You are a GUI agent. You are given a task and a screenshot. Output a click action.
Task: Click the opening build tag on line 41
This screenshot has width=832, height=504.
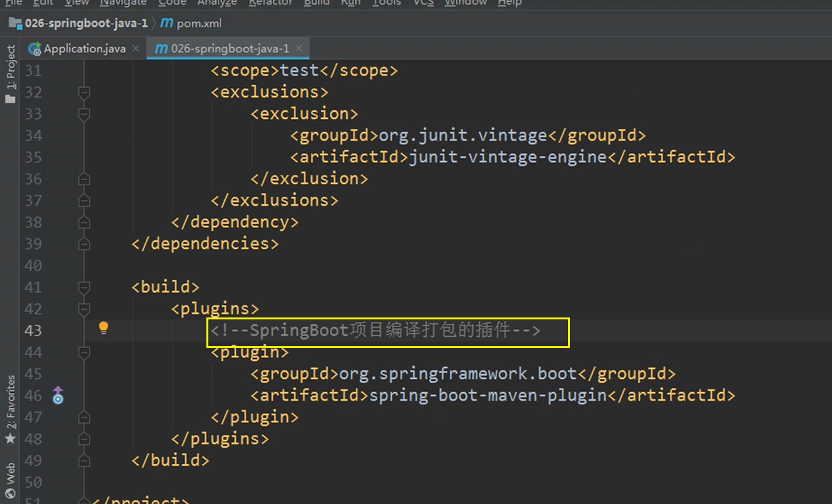pyautogui.click(x=166, y=287)
